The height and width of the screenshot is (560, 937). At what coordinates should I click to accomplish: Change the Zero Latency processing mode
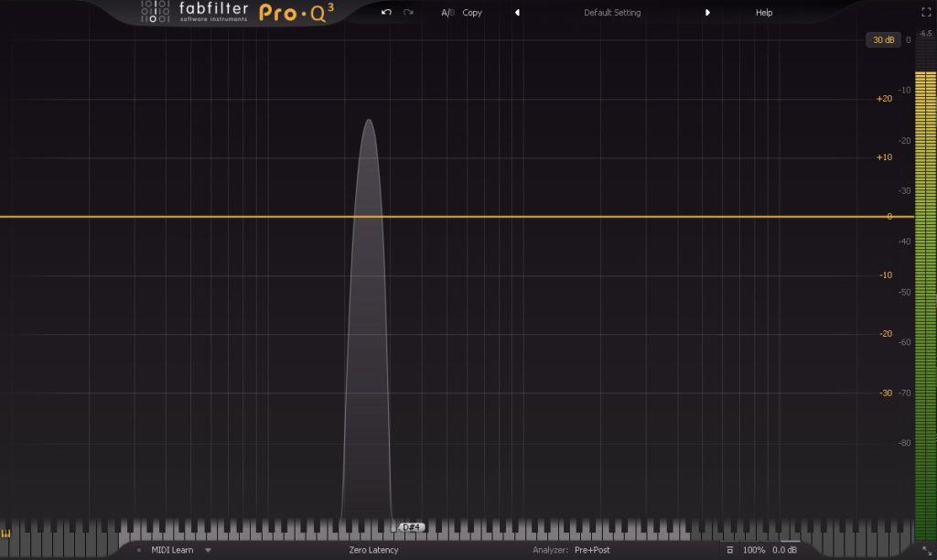[x=373, y=550]
